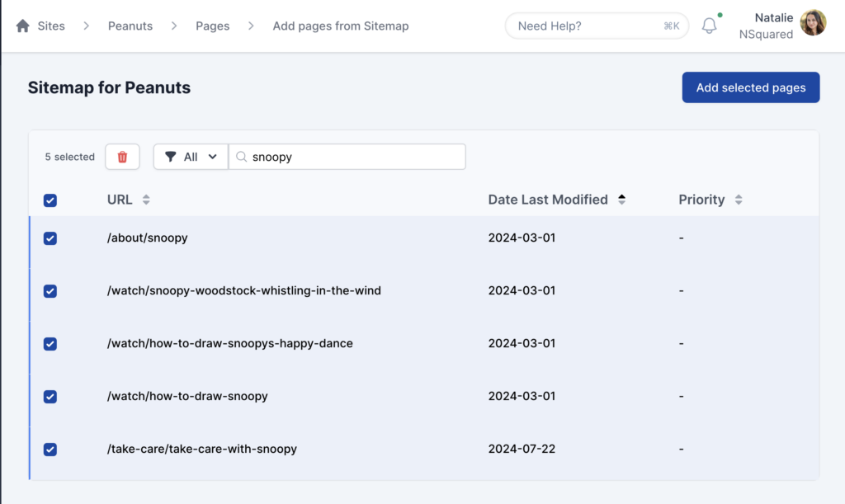This screenshot has width=845, height=504.
Task: Navigate to Pages breadcrumb
Action: pyautogui.click(x=212, y=26)
